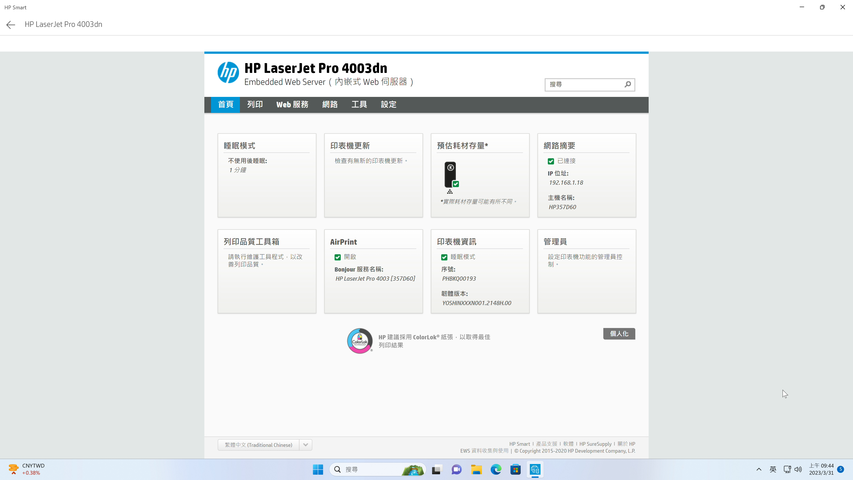
Task: Click the HP Smart icon in the taskbar
Action: pyautogui.click(x=535, y=469)
